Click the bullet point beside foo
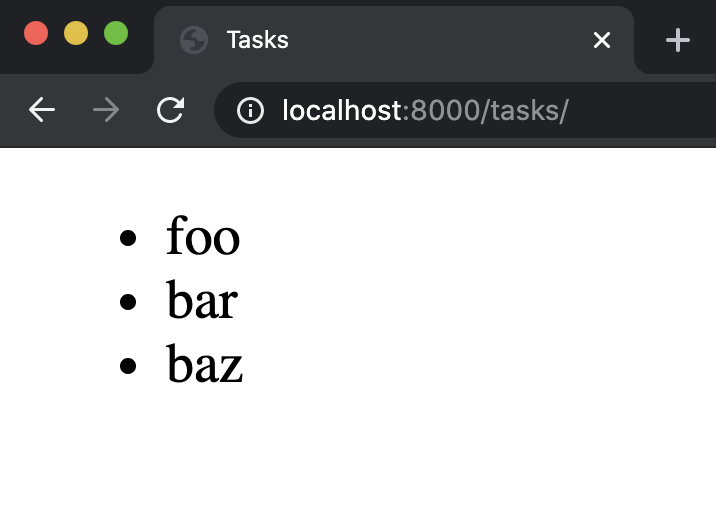The width and height of the screenshot is (716, 518). click(x=127, y=239)
